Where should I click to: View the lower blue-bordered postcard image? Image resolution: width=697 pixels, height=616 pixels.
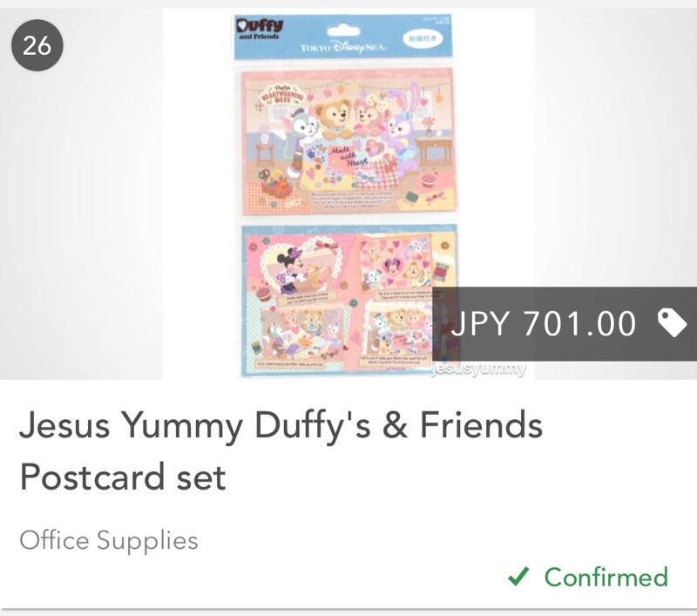click(349, 301)
